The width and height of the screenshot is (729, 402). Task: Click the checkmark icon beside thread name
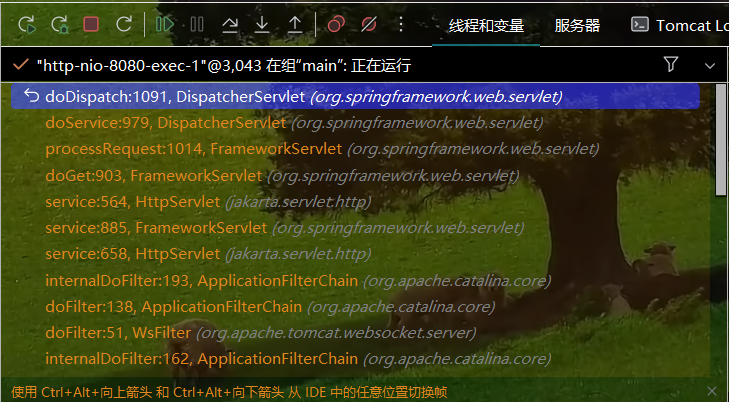coord(20,65)
